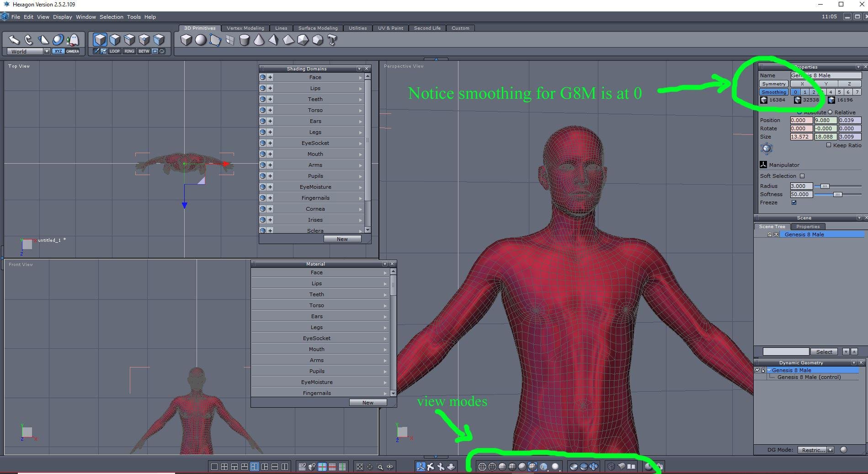Adjust the Softness slider handle
The height and width of the screenshot is (474, 868).
837,194
